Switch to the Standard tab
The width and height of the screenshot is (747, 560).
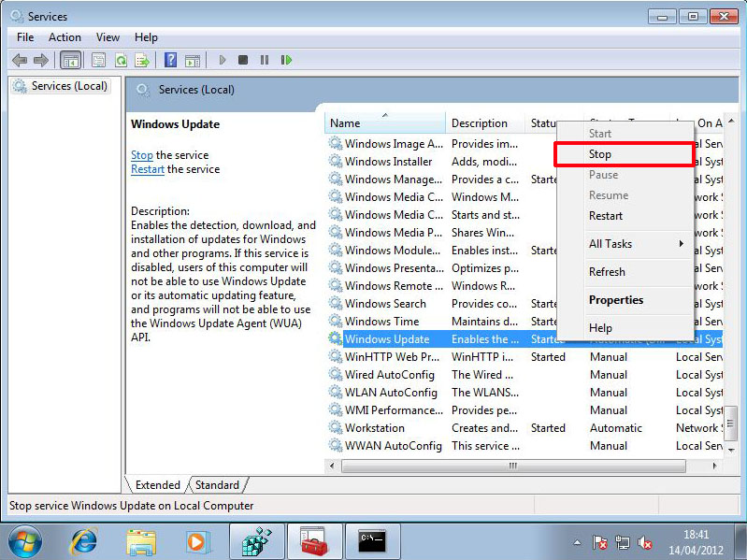point(217,485)
